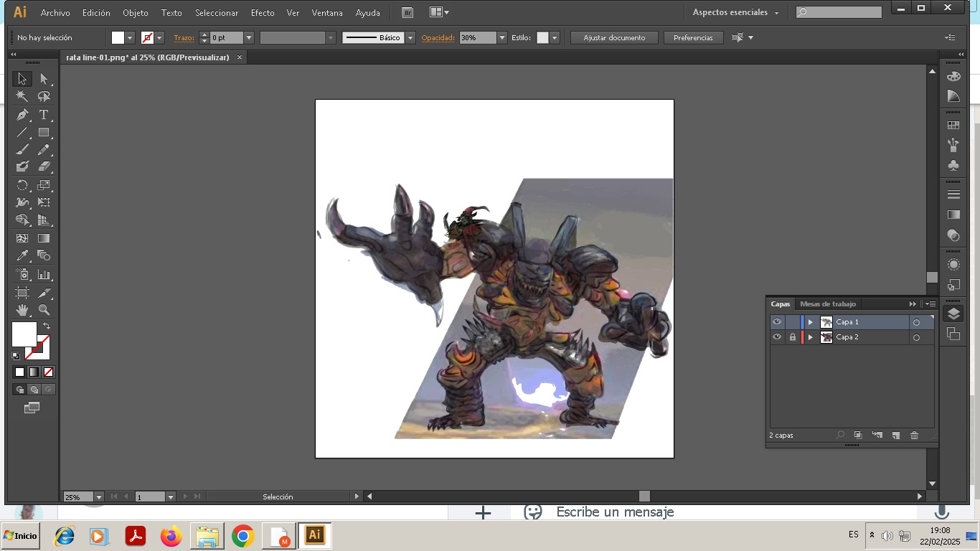Open Aspectos esenciales workspace switcher

tap(736, 13)
